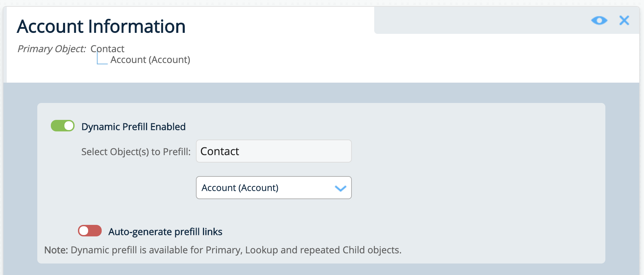Select the Account (Account) child in the hierarchy

(x=150, y=60)
